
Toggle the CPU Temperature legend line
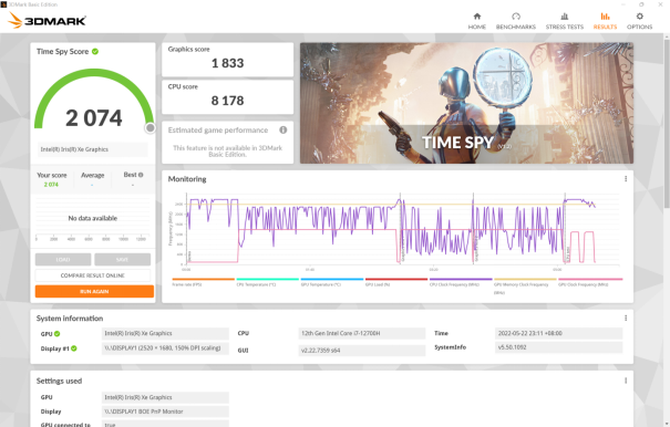click(x=267, y=282)
